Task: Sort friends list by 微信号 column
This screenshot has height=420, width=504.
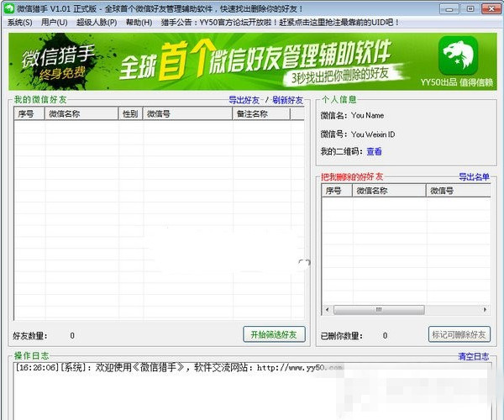Action: pos(187,113)
